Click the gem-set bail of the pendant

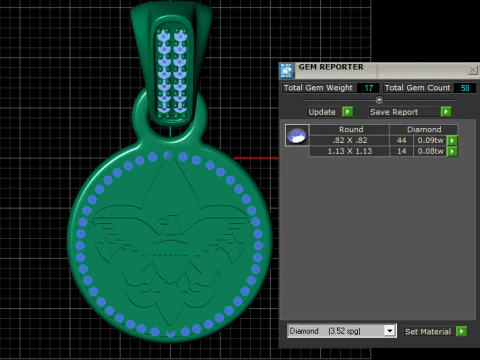pyautogui.click(x=172, y=63)
